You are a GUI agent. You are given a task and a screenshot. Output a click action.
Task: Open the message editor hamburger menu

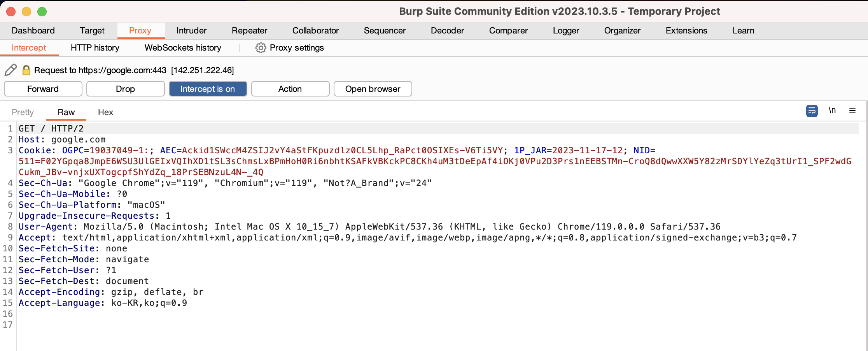[x=852, y=111]
